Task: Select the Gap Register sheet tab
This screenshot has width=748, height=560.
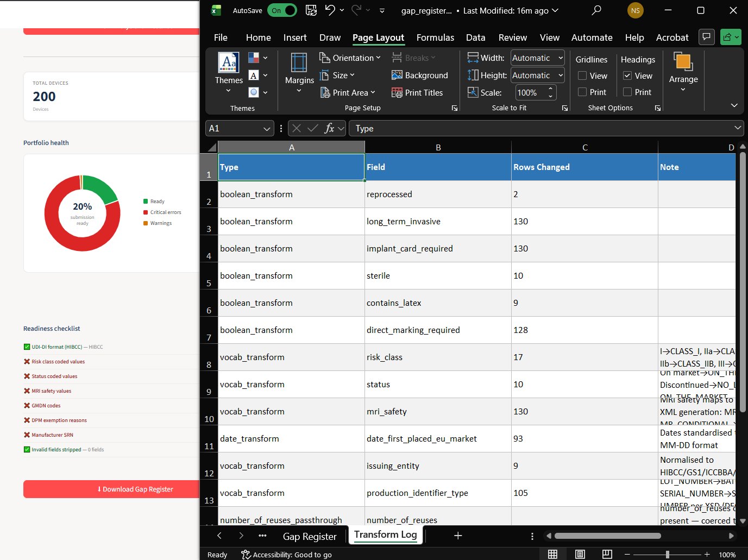Action: click(x=310, y=536)
